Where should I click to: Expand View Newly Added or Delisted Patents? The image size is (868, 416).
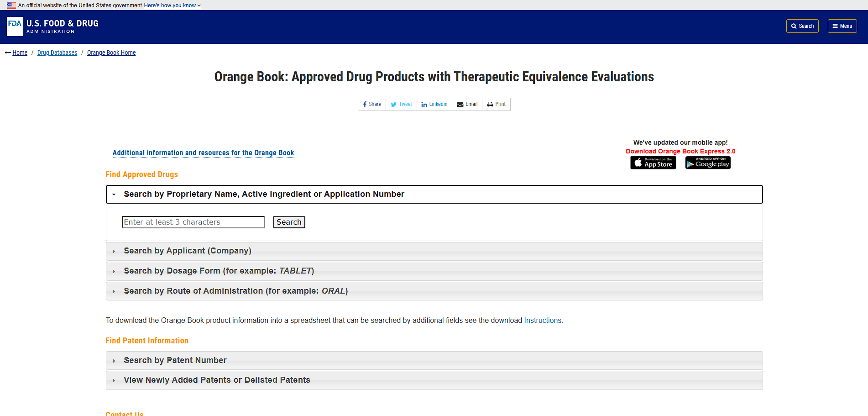(217, 380)
